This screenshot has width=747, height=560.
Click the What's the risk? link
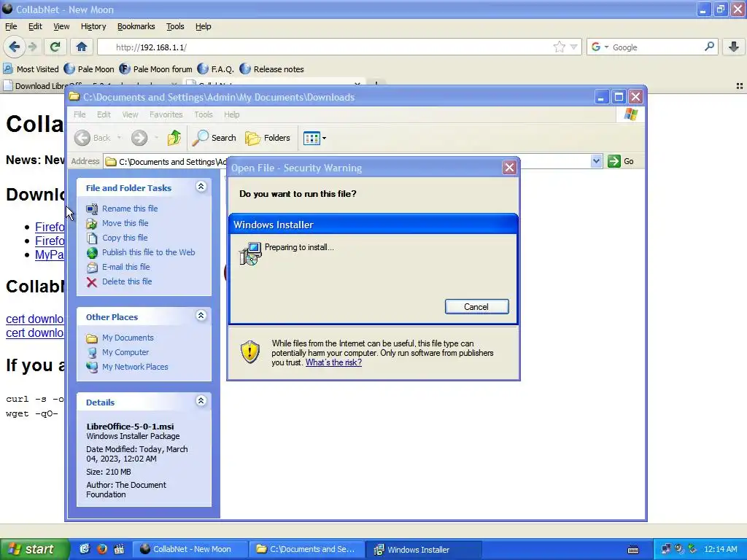[x=333, y=362]
